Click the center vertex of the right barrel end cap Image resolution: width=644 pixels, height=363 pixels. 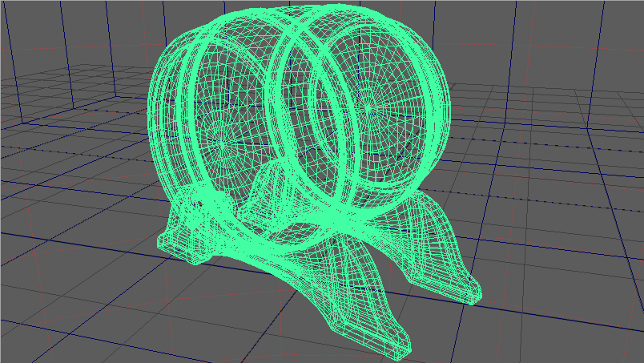(x=368, y=103)
